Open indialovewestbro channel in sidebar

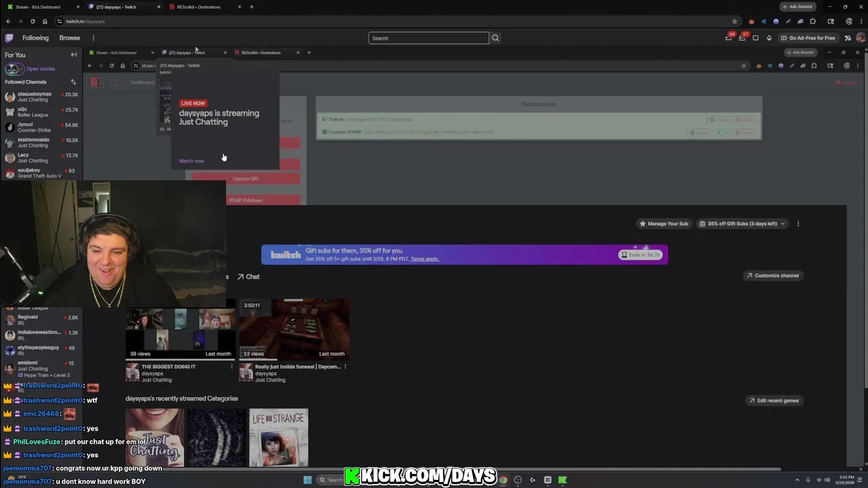pyautogui.click(x=41, y=335)
